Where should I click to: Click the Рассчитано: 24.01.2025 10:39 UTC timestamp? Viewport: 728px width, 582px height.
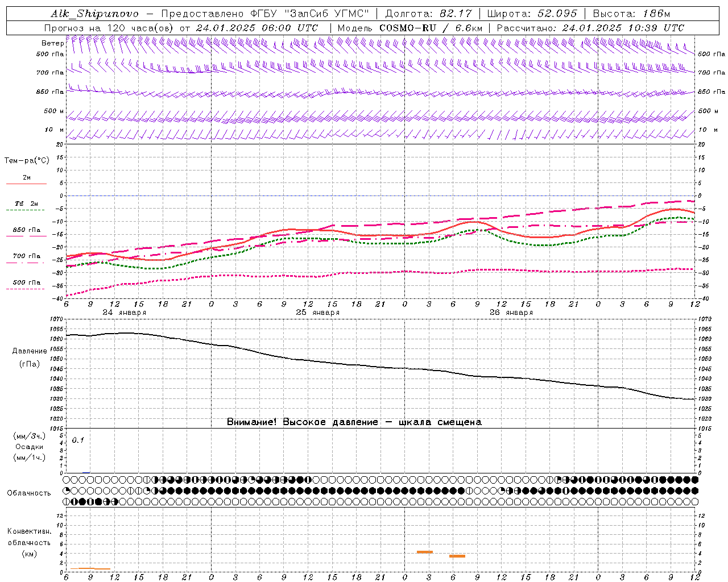pyautogui.click(x=590, y=28)
